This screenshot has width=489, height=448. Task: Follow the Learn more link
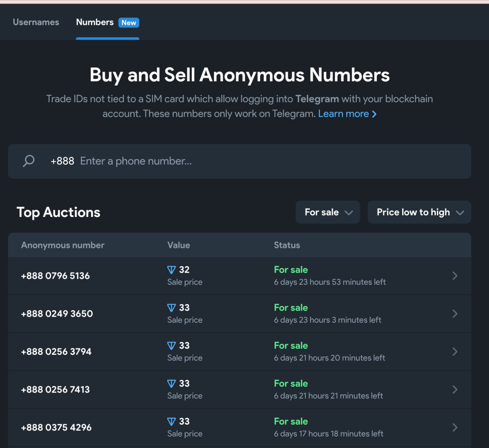pos(343,114)
